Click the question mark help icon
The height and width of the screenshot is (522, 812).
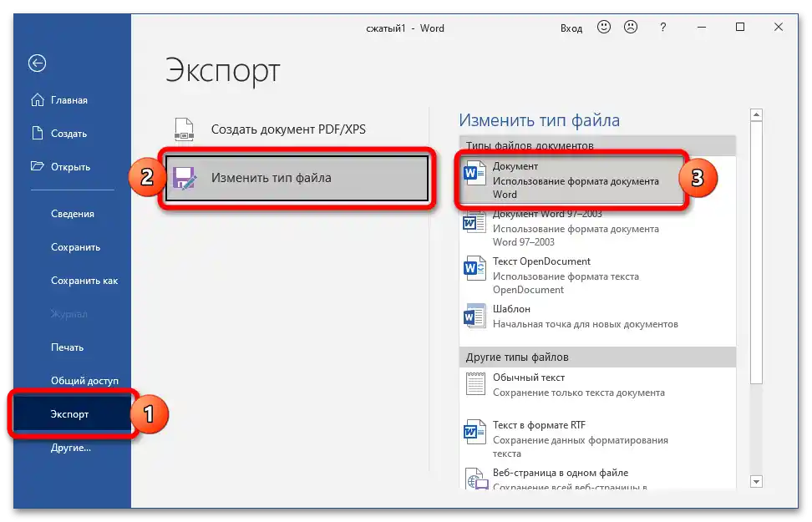click(662, 28)
